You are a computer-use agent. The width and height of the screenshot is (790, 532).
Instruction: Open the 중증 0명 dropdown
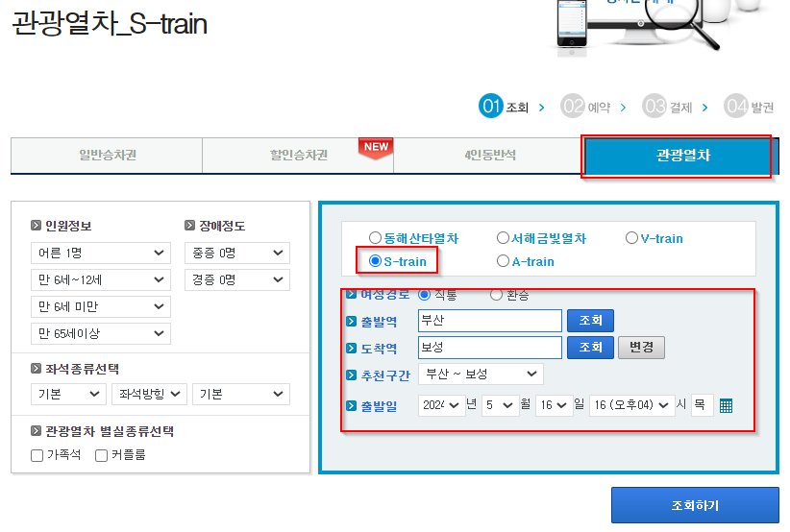click(x=237, y=253)
